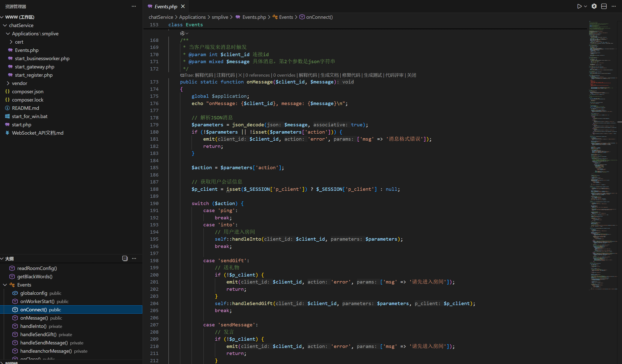The height and width of the screenshot is (364, 622).
Task: Select onMessage() in outline list
Action: (x=34, y=318)
